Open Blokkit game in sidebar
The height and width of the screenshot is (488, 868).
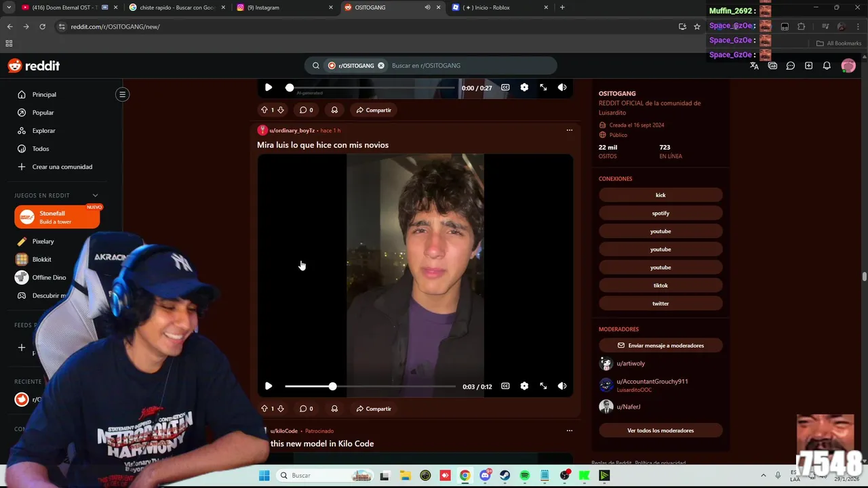pos(42,260)
